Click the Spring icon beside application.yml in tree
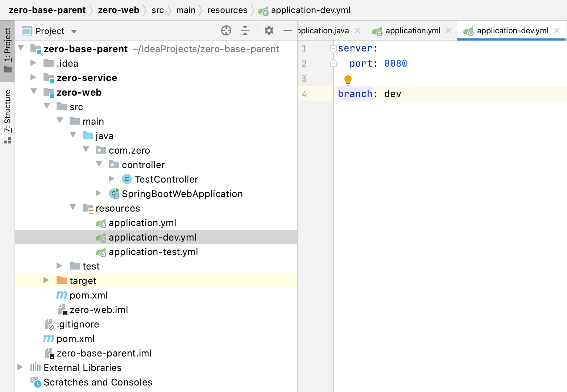 pyautogui.click(x=101, y=223)
